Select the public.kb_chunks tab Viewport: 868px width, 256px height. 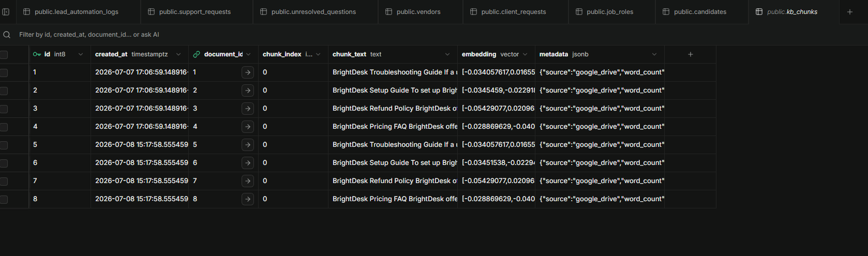click(x=794, y=11)
